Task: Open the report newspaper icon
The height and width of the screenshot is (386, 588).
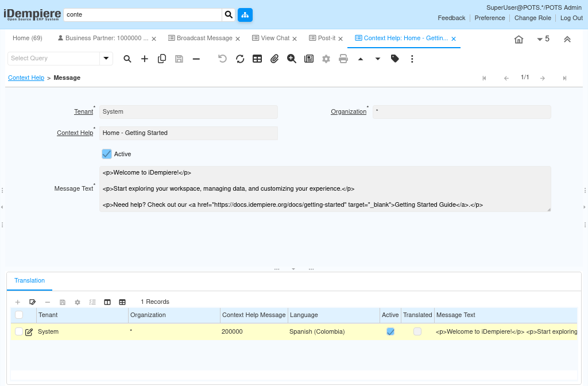Action: coord(308,59)
